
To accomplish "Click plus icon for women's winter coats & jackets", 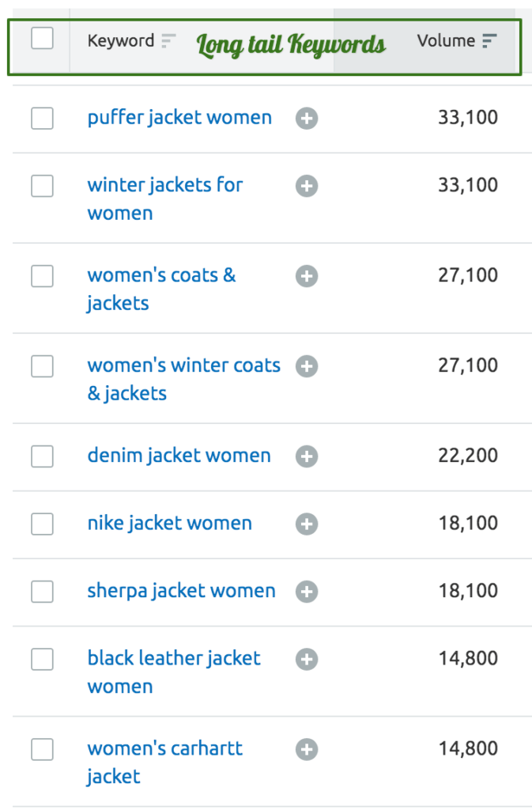I will point(307,366).
